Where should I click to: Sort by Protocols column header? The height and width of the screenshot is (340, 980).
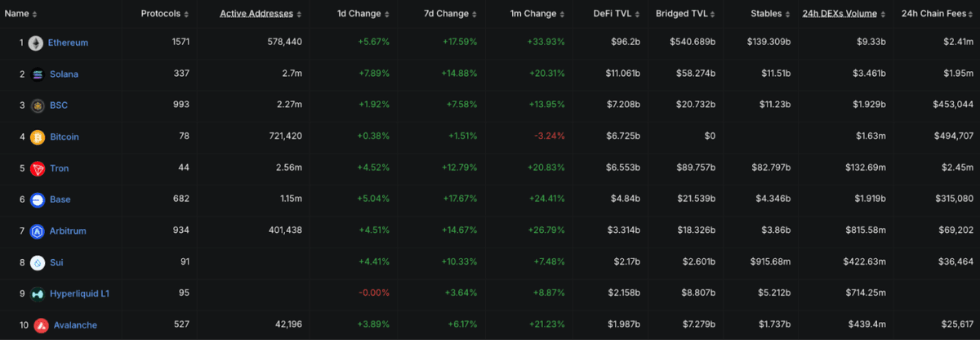[165, 14]
